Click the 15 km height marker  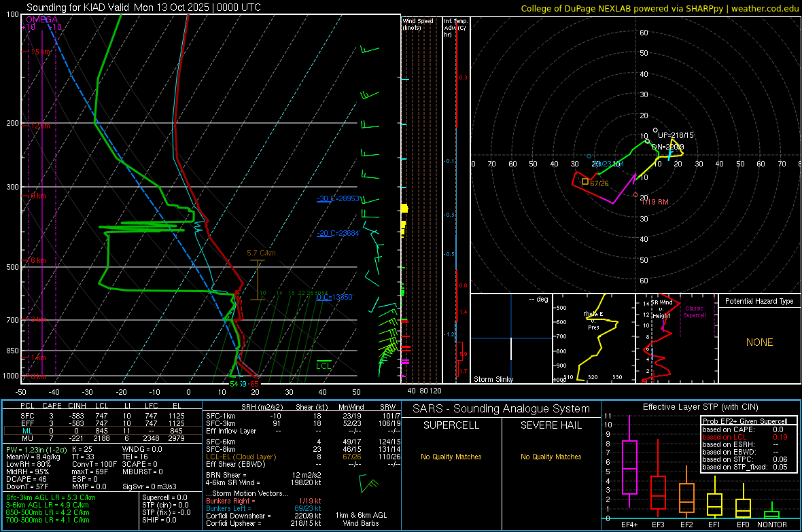(40, 52)
